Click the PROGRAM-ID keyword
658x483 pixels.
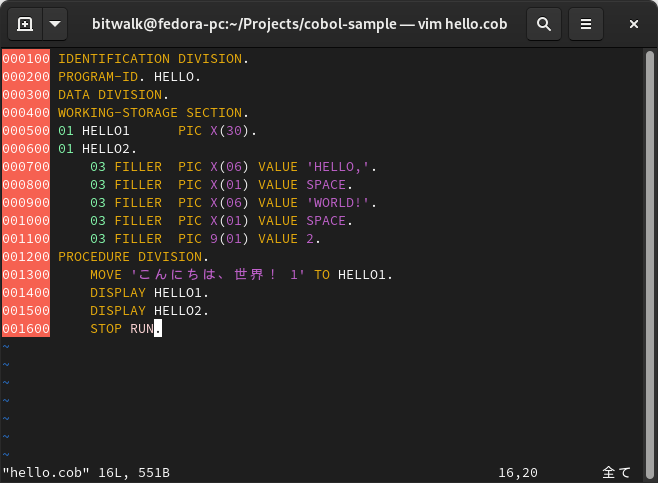coord(97,77)
